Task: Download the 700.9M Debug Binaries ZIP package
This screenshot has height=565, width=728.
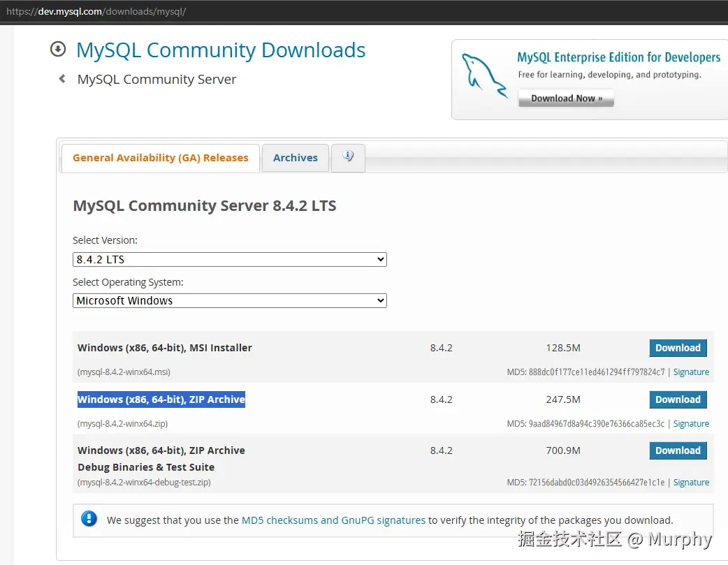Action: tap(678, 450)
